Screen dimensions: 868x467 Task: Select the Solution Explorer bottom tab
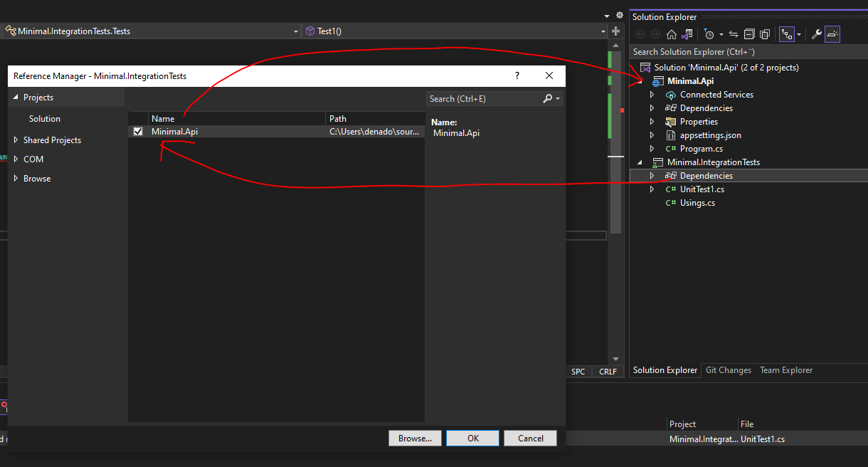(x=665, y=370)
